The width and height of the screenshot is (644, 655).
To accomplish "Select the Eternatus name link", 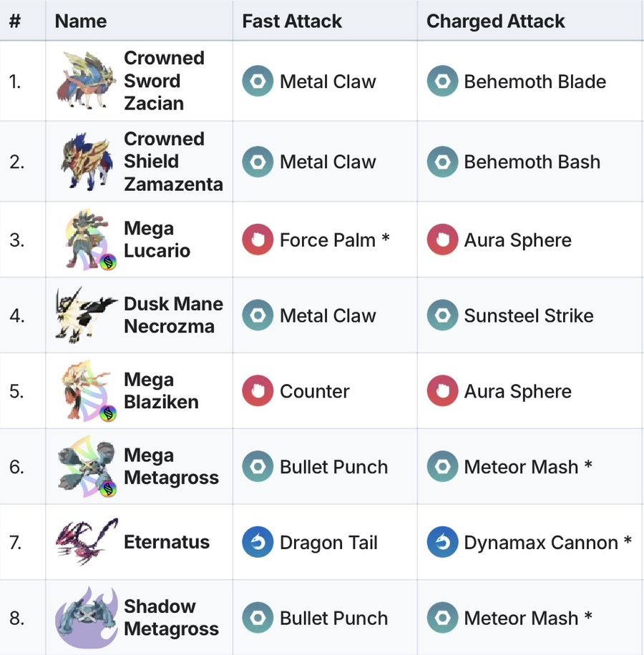I will pyautogui.click(x=167, y=542).
